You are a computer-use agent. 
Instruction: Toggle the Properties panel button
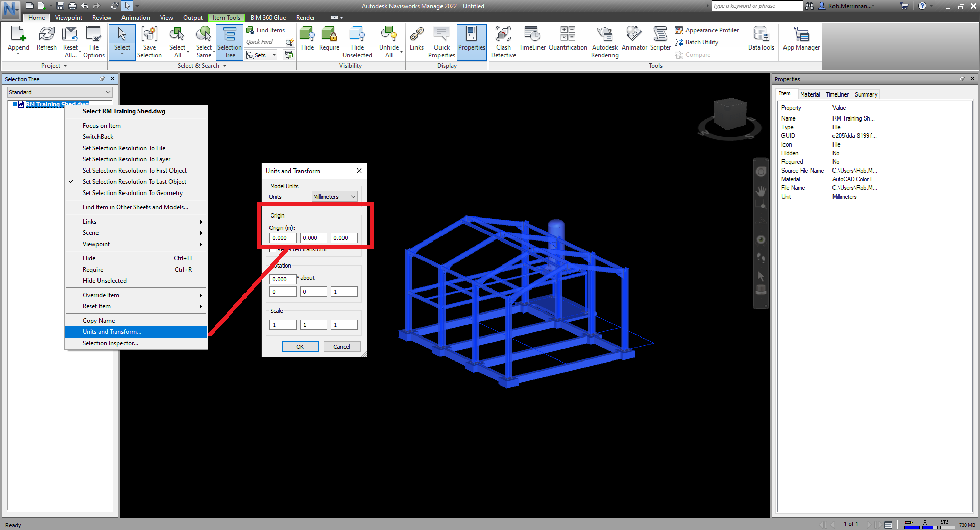point(471,41)
